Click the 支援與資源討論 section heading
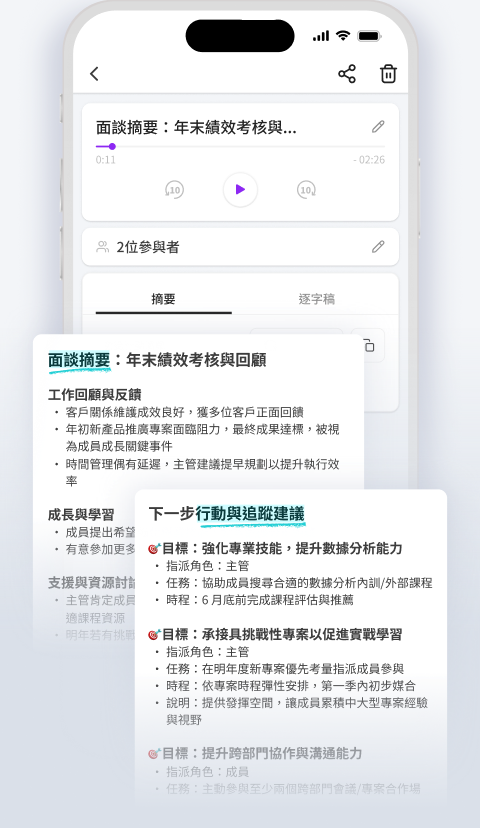Image resolution: width=480 pixels, height=828 pixels. [92, 582]
